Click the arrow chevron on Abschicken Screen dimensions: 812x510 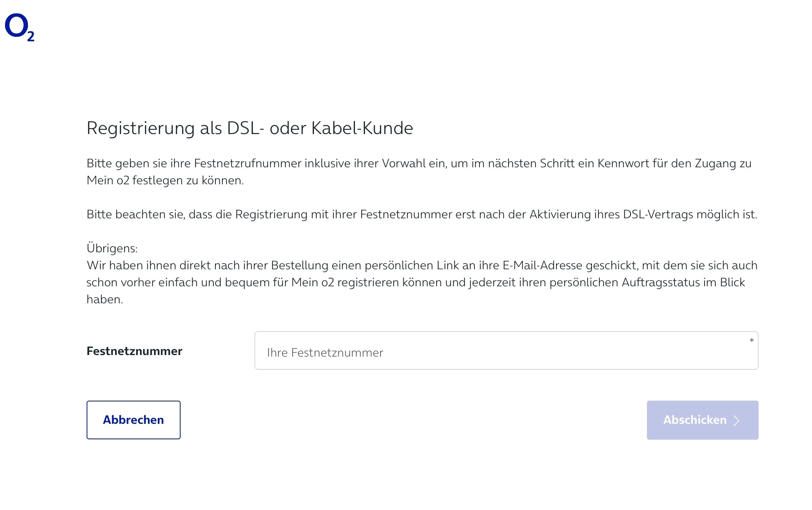[x=737, y=420]
